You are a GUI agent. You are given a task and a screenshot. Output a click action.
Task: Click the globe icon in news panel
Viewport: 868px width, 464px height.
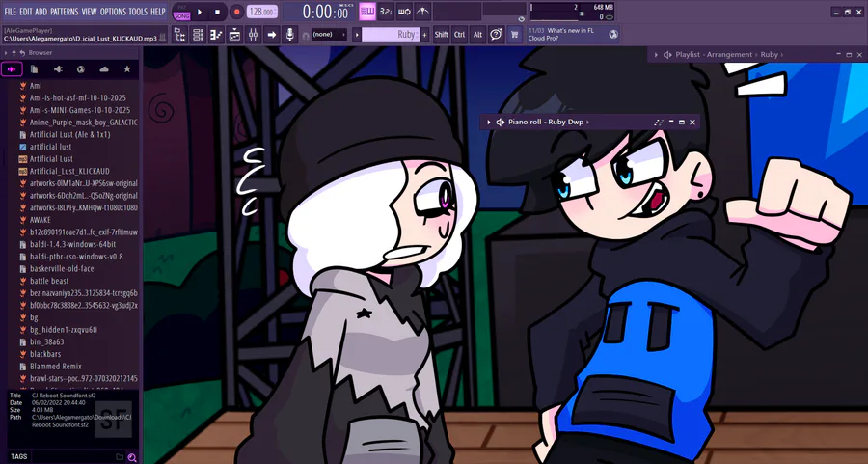(612, 35)
